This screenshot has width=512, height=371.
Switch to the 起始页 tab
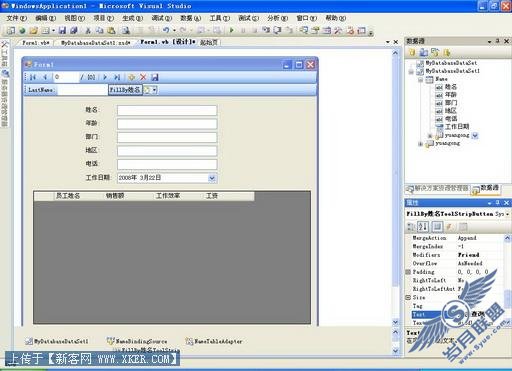[209, 42]
